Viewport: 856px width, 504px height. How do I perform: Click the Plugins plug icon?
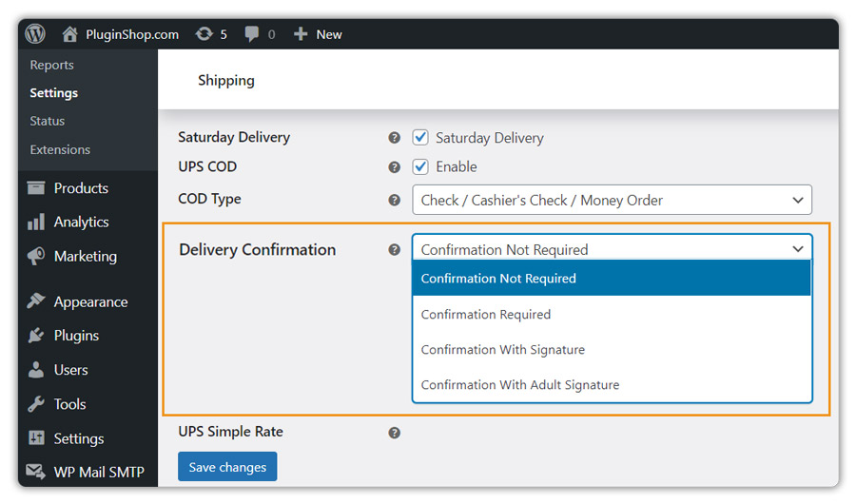pos(36,336)
